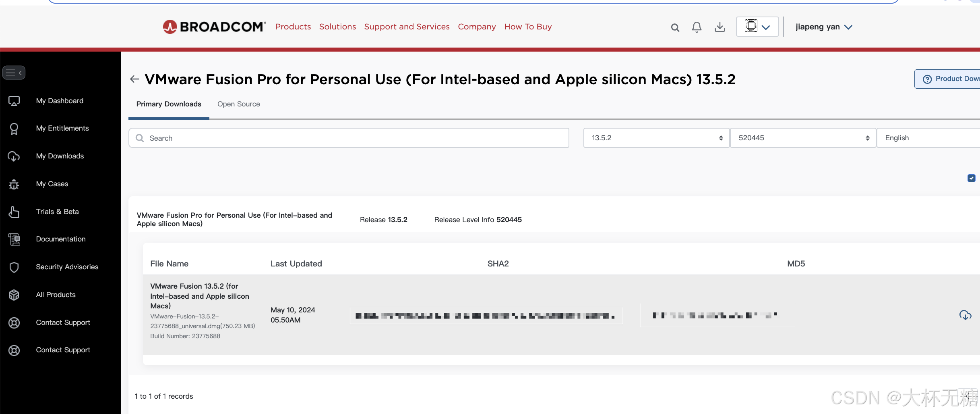Toggle the checkbox above the download table
The image size is (980, 414).
click(971, 178)
